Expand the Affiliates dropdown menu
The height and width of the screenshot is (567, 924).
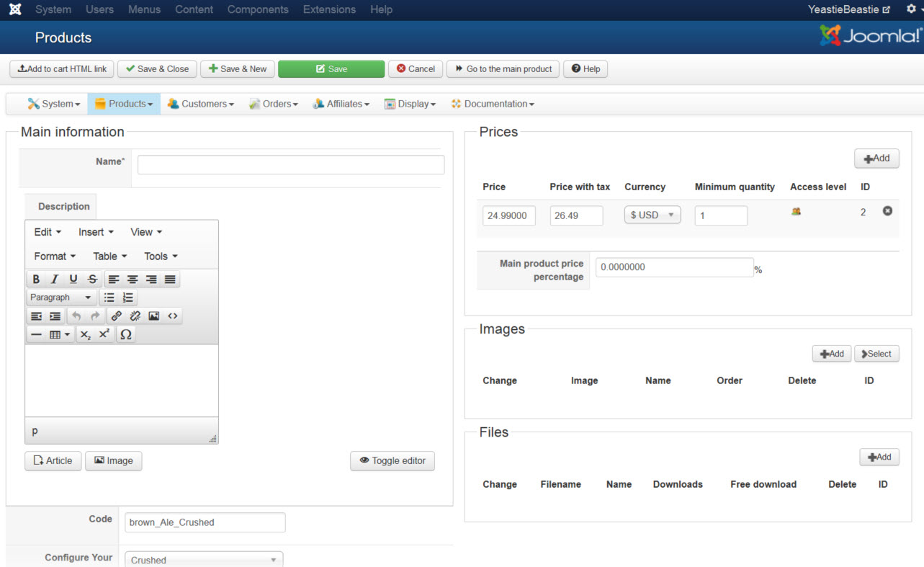tap(341, 104)
